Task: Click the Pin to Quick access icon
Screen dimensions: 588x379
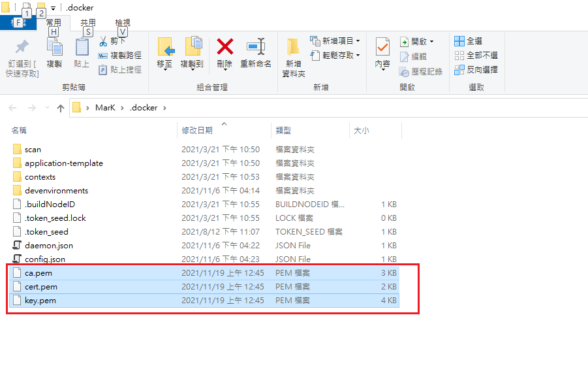Action: coord(22,48)
